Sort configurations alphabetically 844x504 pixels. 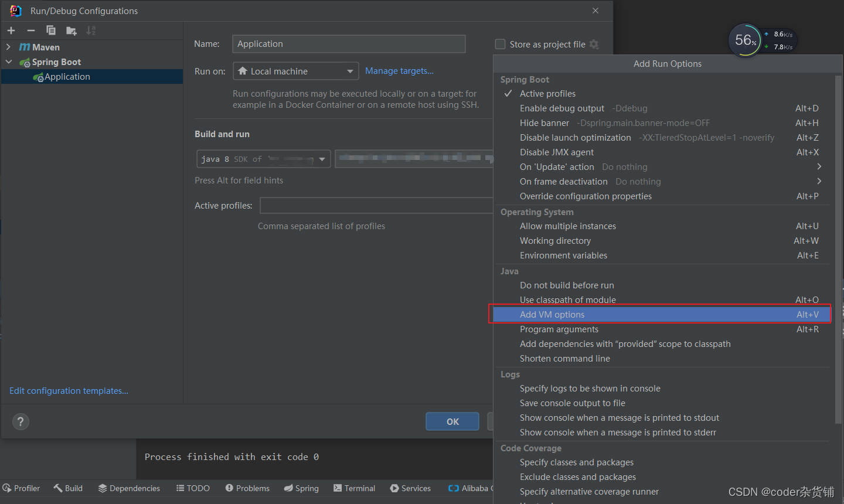pos(91,30)
